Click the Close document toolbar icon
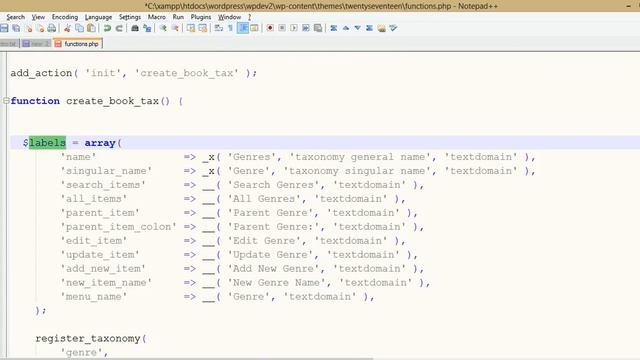The height and width of the screenshot is (360, 640). (x=28, y=28)
